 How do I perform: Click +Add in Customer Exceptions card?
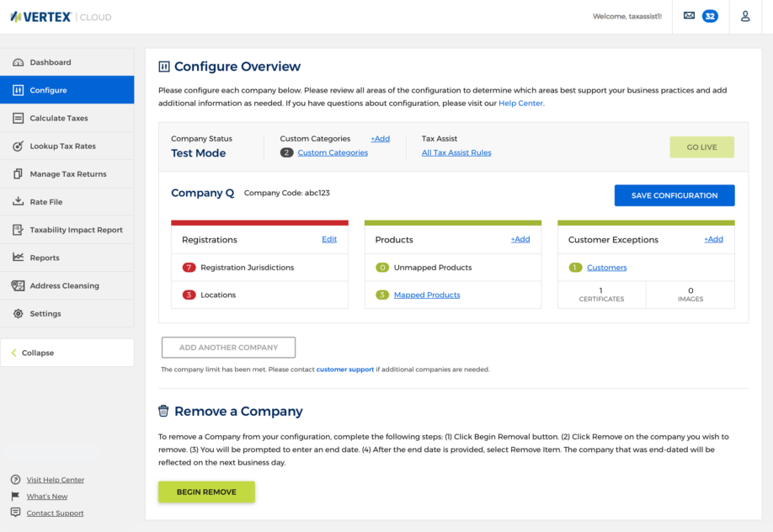pos(713,239)
